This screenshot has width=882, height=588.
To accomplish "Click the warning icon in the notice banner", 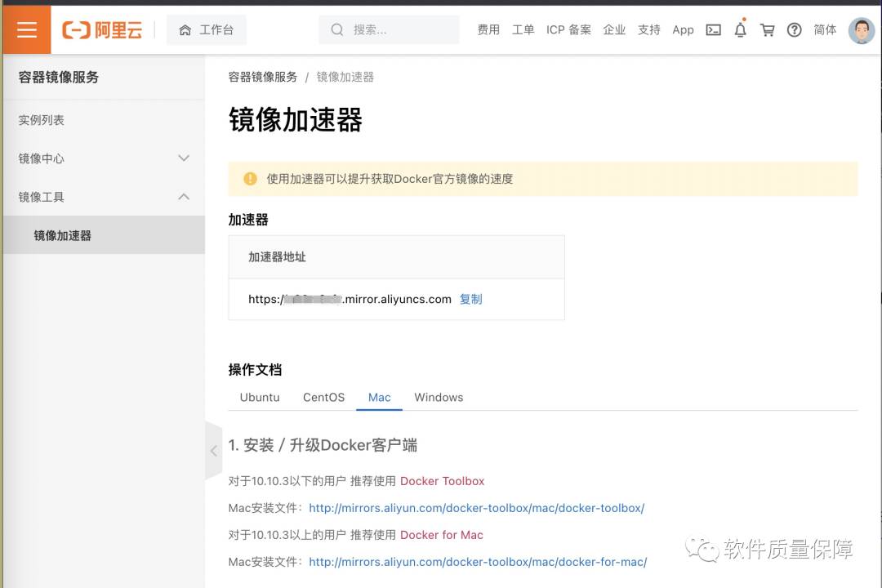I will 250,179.
